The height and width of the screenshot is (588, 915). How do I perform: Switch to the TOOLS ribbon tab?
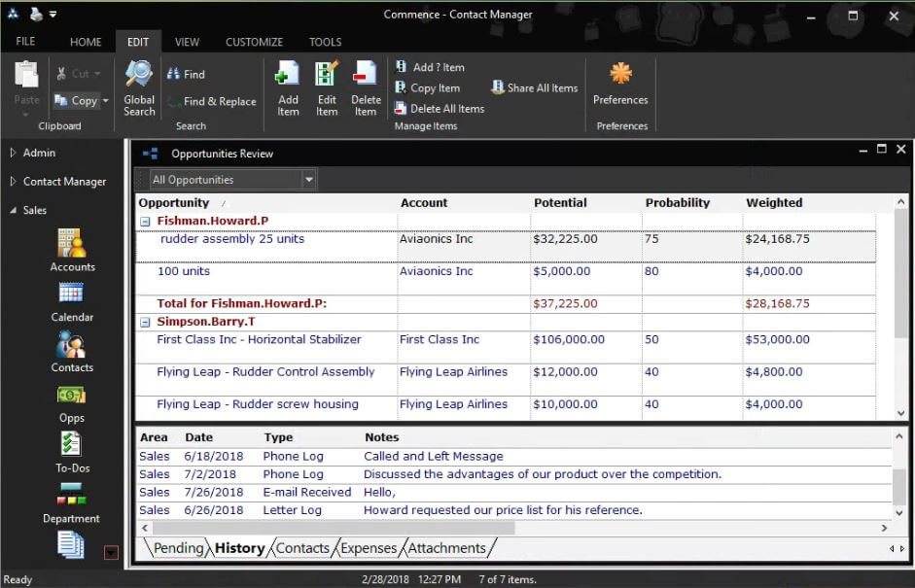click(325, 42)
